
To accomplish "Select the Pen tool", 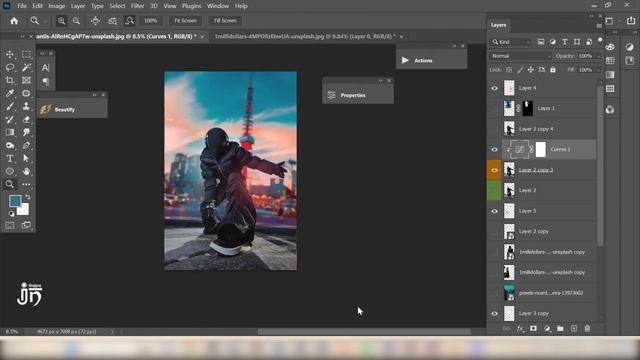I will coord(26,145).
